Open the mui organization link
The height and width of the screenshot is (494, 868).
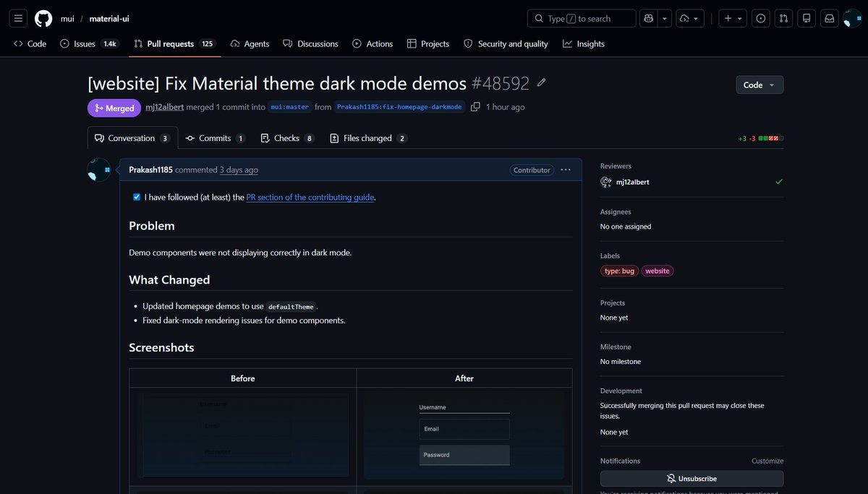coord(67,19)
